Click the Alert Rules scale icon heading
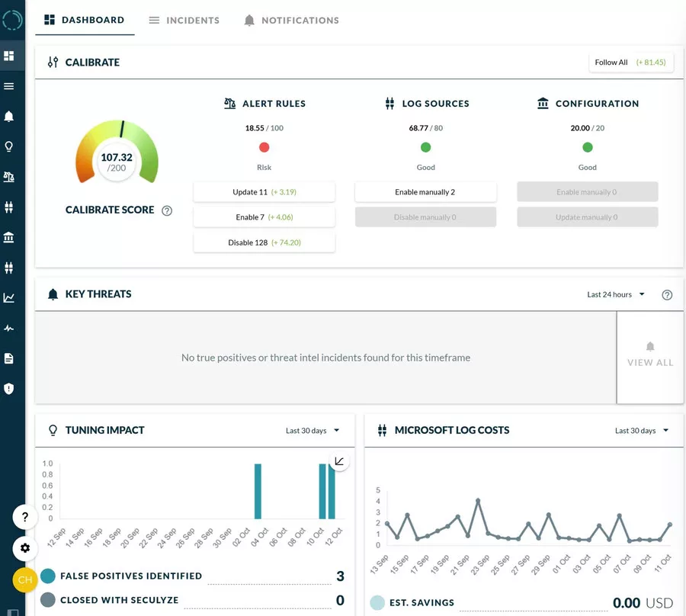Screen dimensions: 686x616 pos(229,104)
